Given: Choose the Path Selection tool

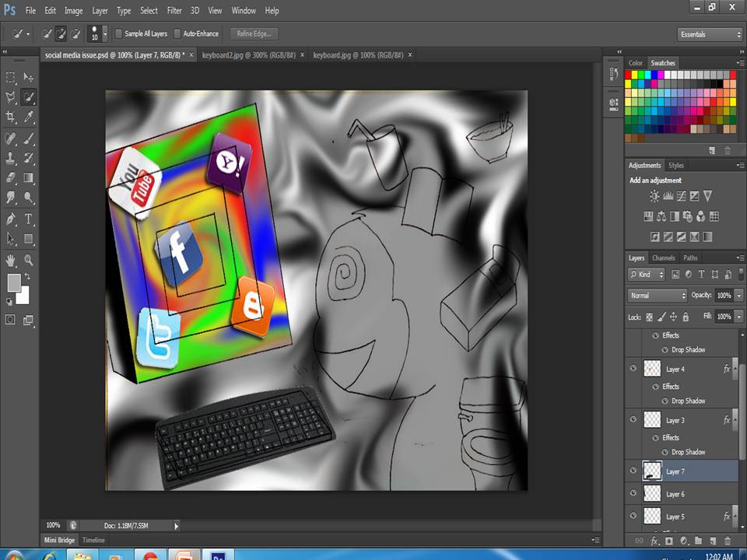Looking at the screenshot, I should point(10,239).
